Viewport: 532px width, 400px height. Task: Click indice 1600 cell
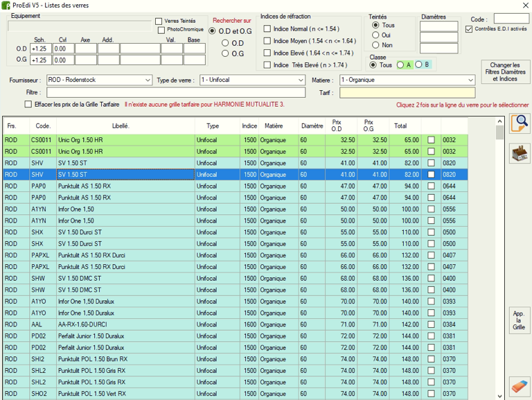[x=250, y=324]
